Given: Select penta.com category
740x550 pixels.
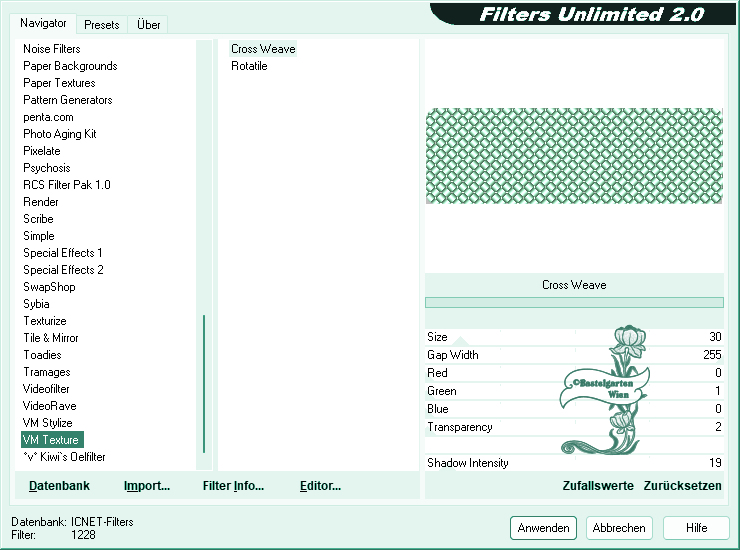Looking at the screenshot, I should 48,117.
